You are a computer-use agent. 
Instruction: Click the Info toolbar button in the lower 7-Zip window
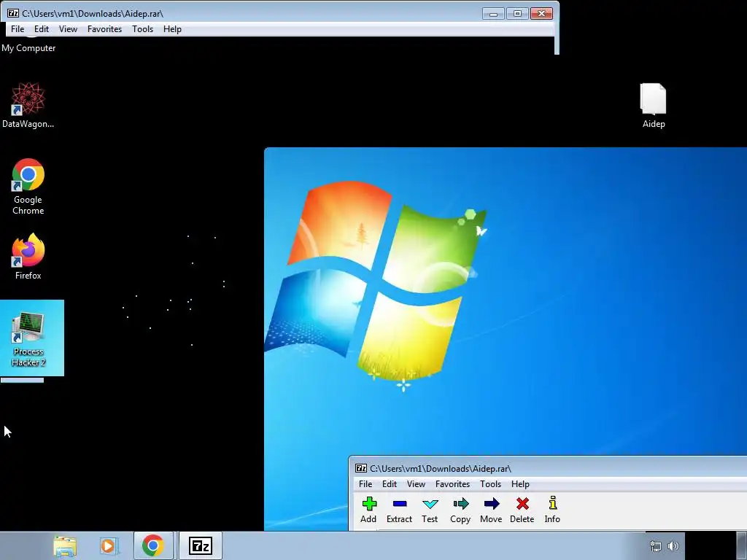click(x=553, y=510)
